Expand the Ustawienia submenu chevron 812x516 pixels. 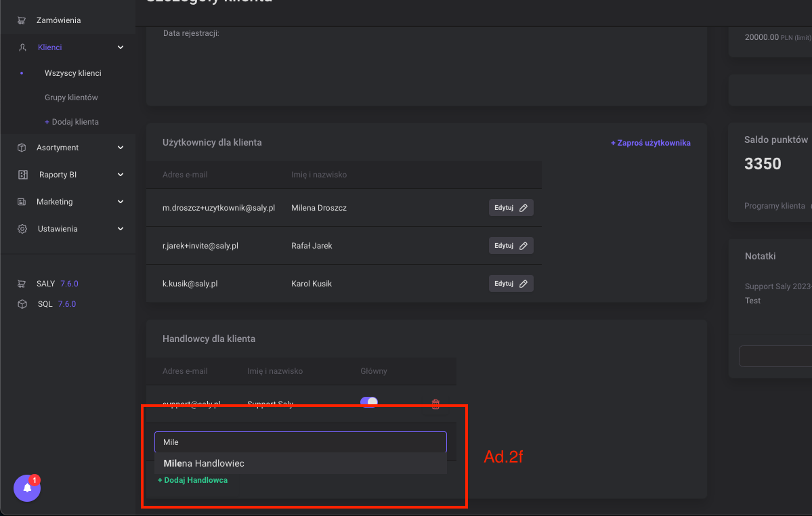(x=121, y=229)
